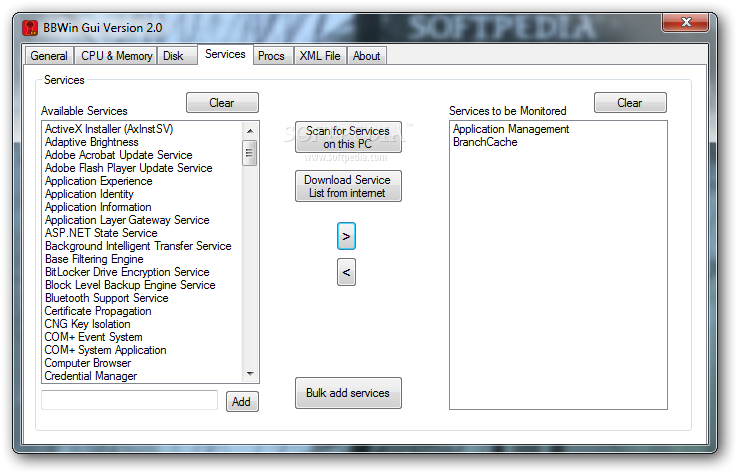Select Certificate Propagation
The image size is (738, 474).
click(x=98, y=311)
